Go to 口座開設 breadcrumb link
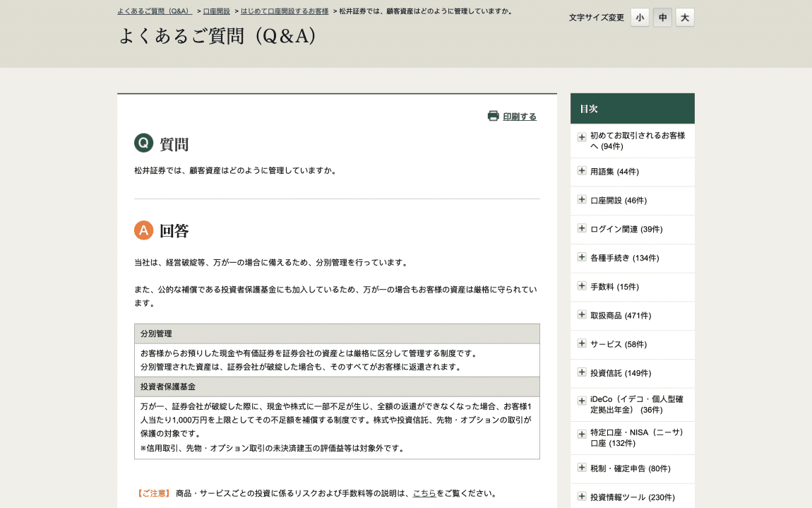This screenshot has width=812, height=508. click(216, 11)
